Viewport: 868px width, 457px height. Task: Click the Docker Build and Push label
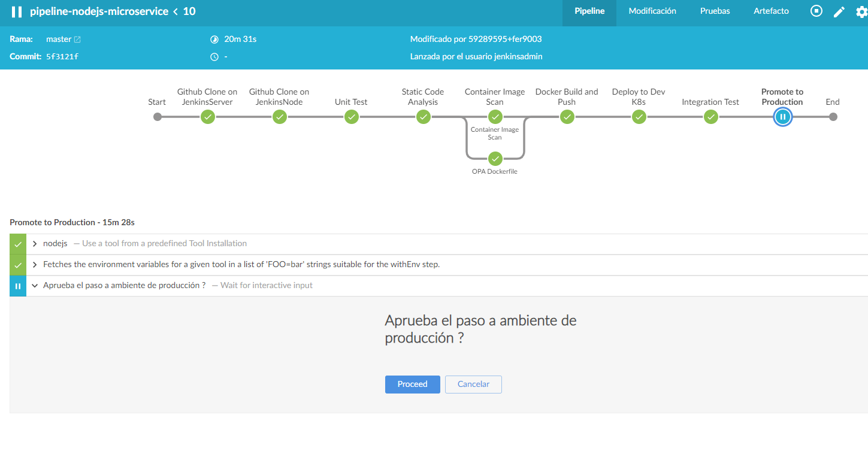567,97
